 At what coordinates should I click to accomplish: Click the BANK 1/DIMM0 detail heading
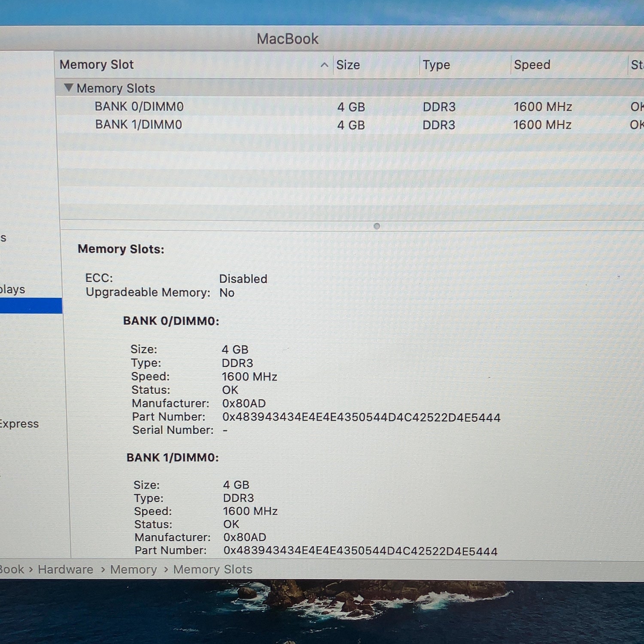(x=173, y=458)
